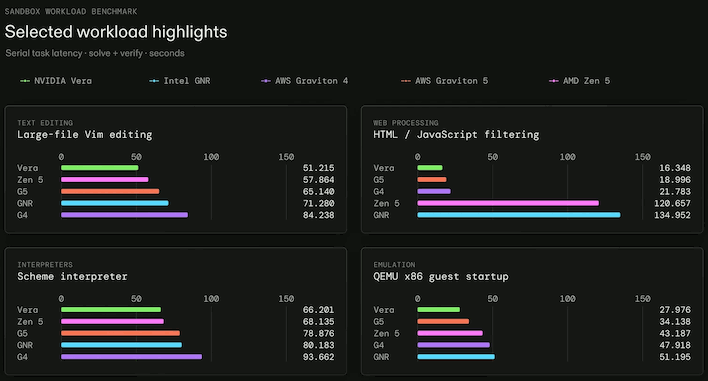The image size is (708, 381).
Task: Click the 'Selected workload highlights' heading
Action: [x=116, y=32]
